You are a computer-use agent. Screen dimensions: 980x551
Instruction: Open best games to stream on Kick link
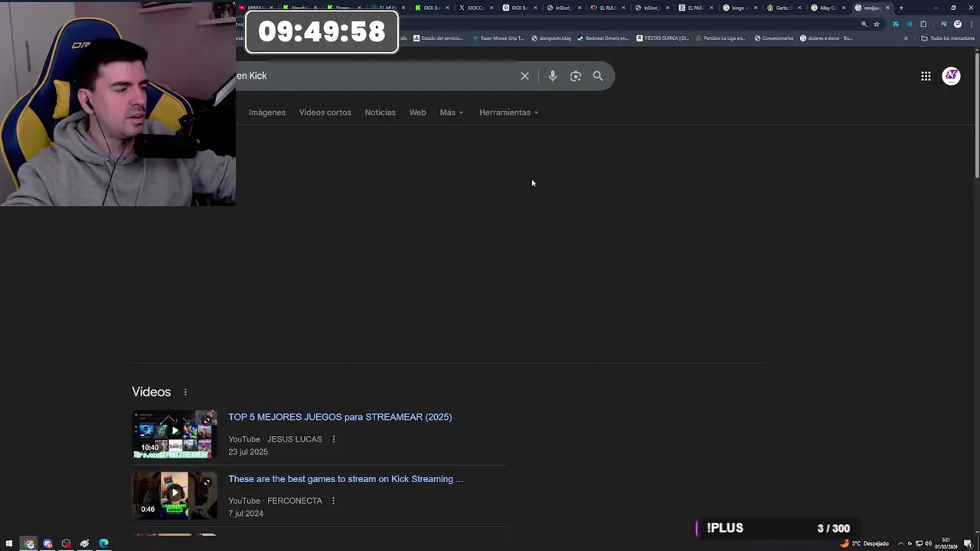tap(345, 479)
